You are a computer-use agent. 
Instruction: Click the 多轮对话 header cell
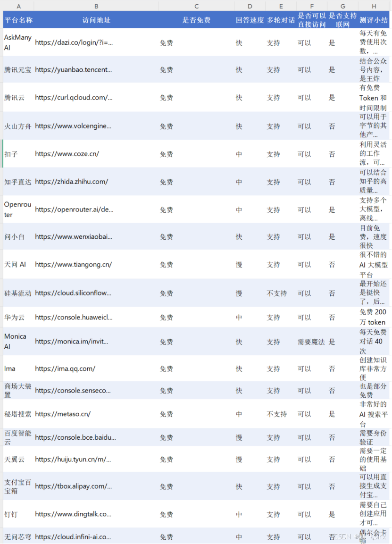pyautogui.click(x=281, y=20)
